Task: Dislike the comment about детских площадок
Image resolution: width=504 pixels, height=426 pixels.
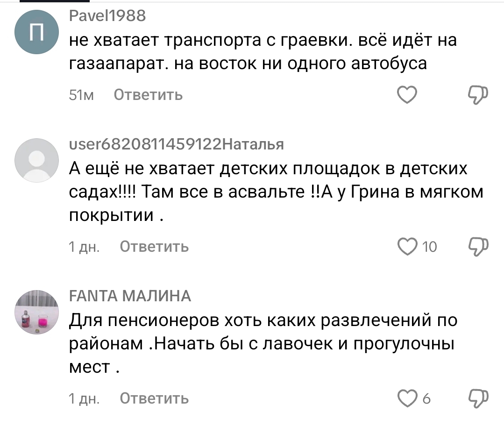Action: pos(477,246)
